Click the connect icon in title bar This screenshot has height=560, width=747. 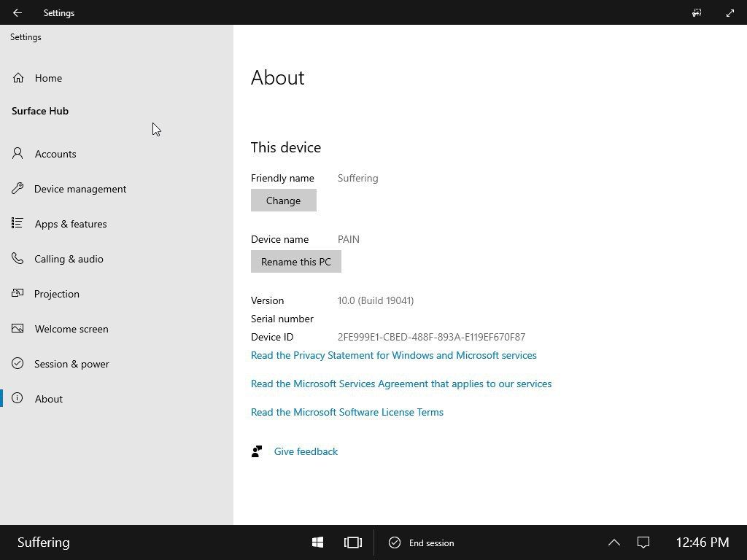pos(697,13)
